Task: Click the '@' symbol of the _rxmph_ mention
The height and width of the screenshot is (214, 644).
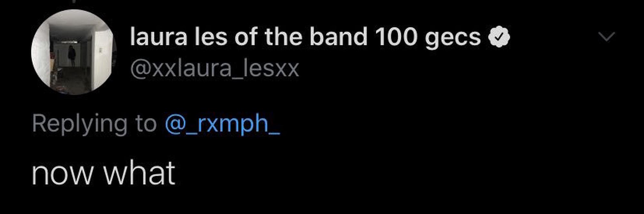Action: (x=176, y=124)
